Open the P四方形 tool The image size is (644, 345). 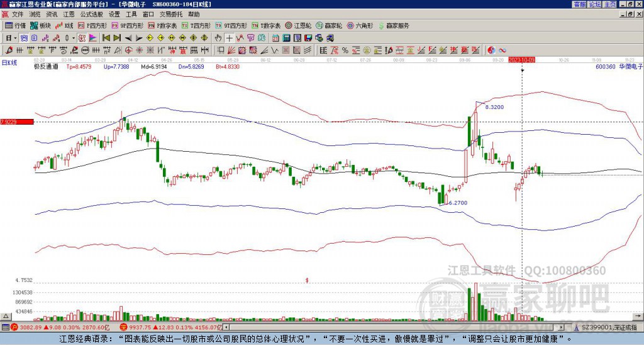coord(92,25)
